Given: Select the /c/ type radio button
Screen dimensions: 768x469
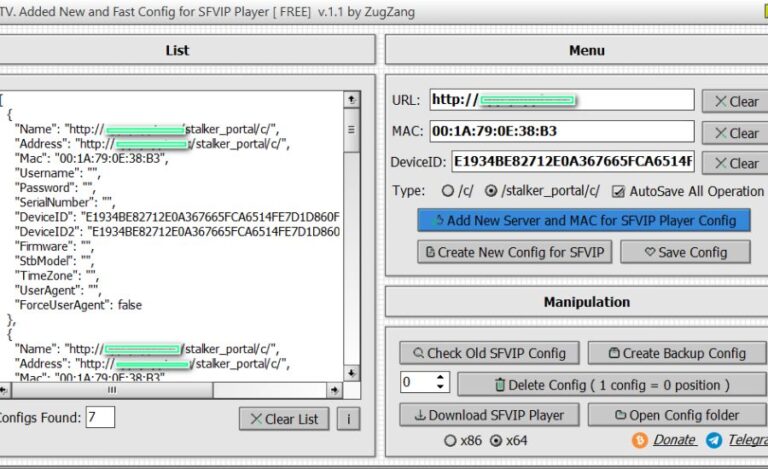Looking at the screenshot, I should (x=447, y=191).
